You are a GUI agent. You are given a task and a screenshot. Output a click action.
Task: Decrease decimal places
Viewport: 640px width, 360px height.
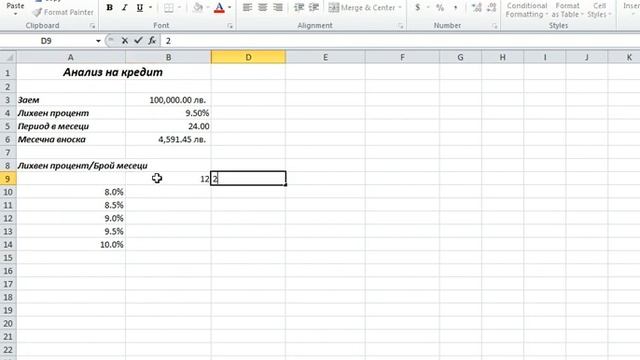(x=491, y=7)
